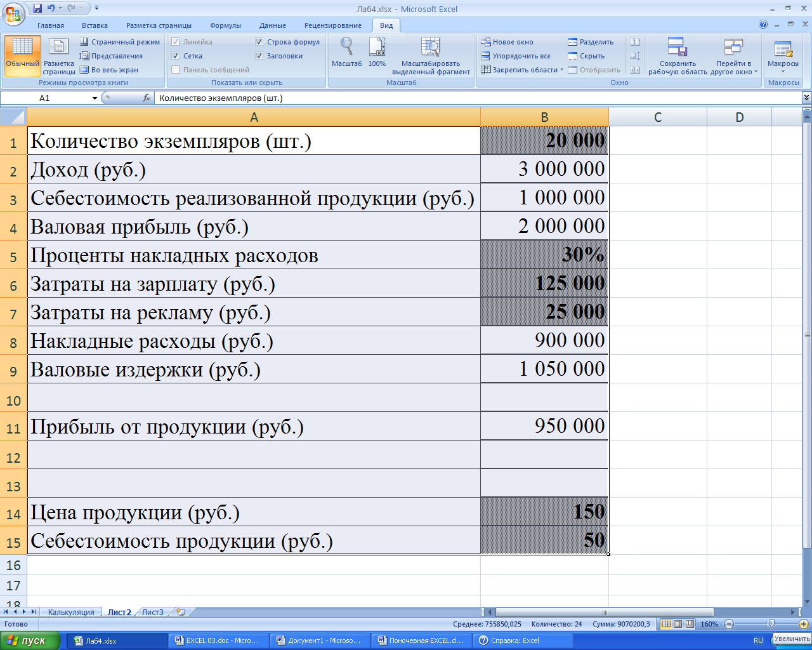This screenshot has width=812, height=650.
Task: Open the Name Box dropdown arrow
Action: point(95,98)
